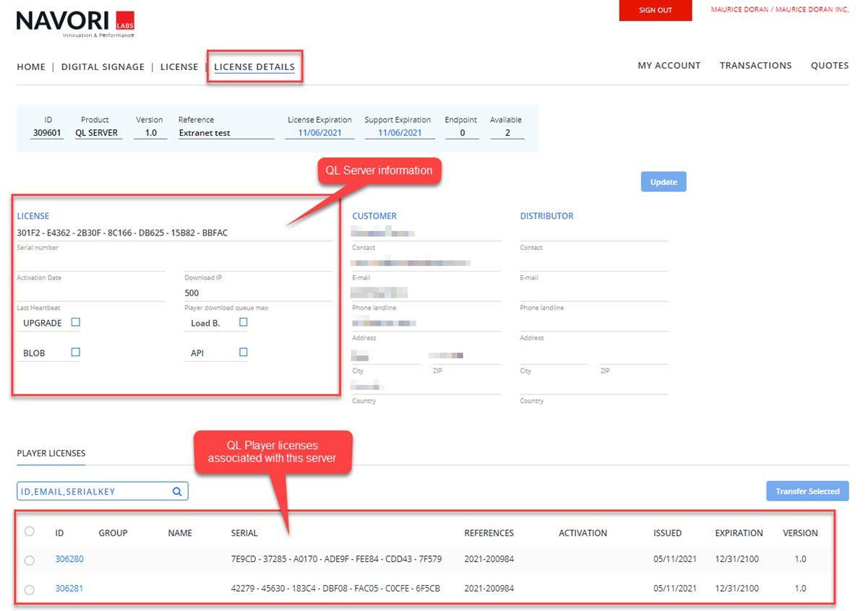
Task: Click the Distributor Contact field
Action: coord(594,233)
